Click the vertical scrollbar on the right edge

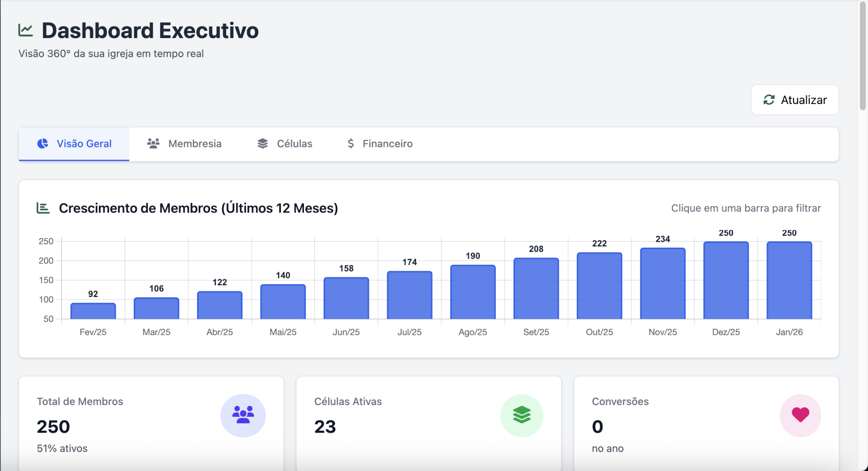pyautogui.click(x=863, y=54)
